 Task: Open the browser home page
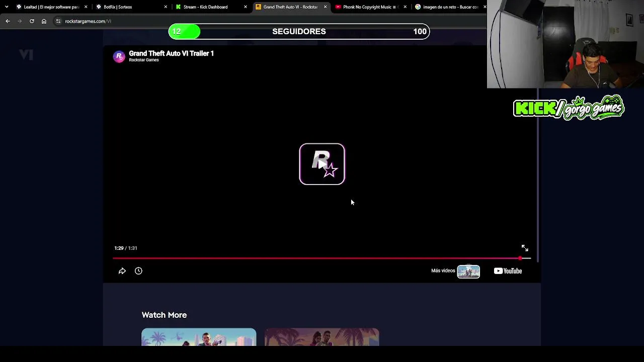44,21
